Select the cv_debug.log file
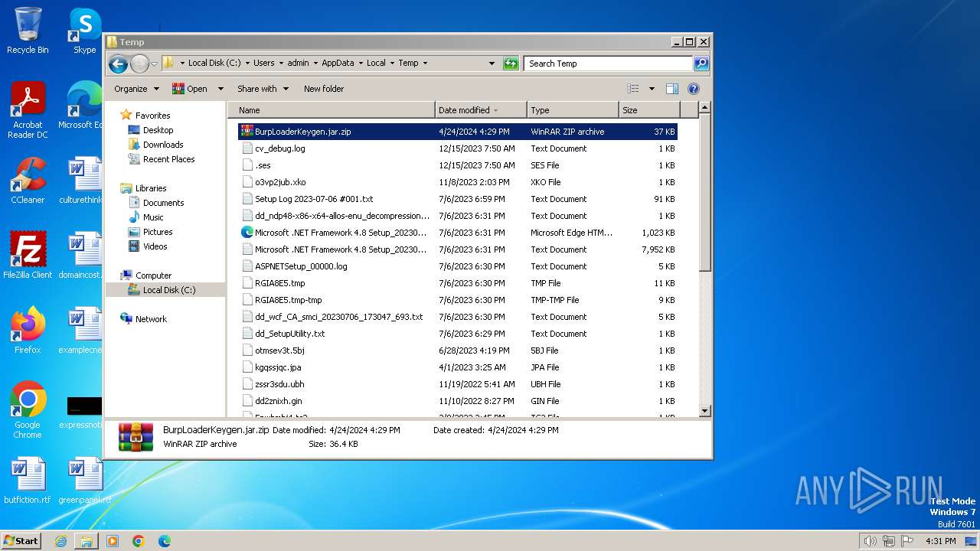Screen dimensions: 980x551 (279, 148)
